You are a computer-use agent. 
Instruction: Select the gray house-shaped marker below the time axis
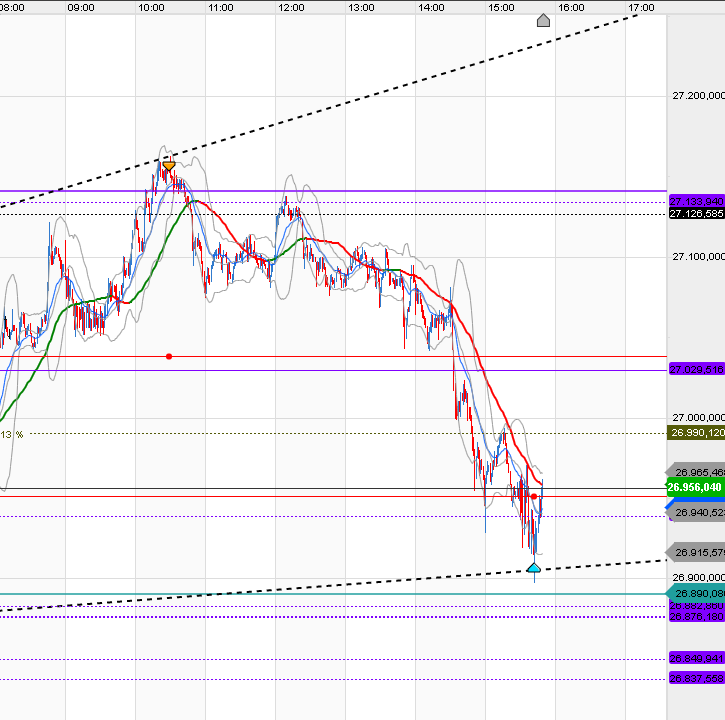tap(543, 20)
